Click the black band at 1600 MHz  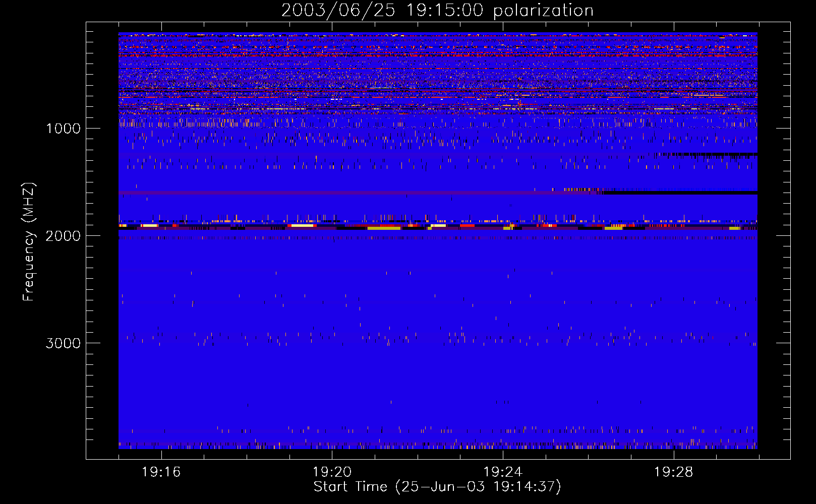click(x=680, y=193)
